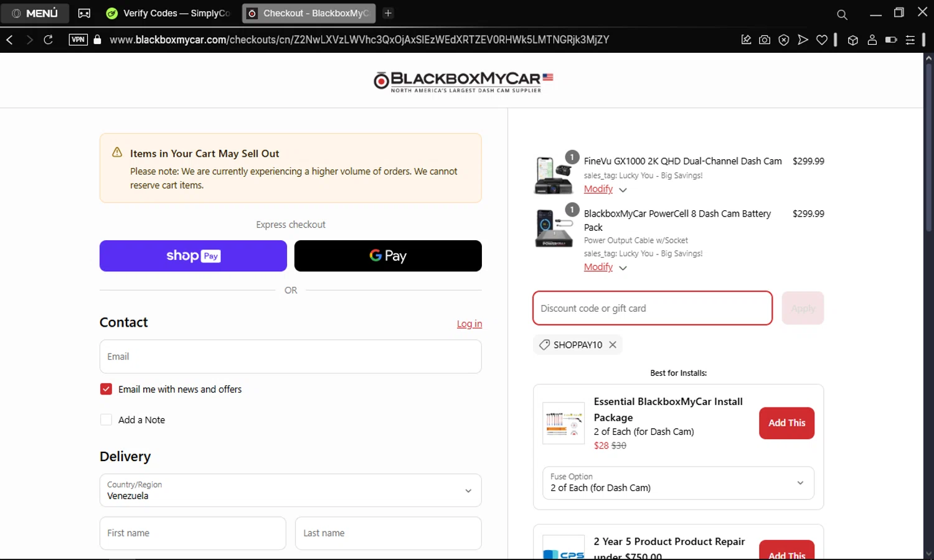
Task: Click the Discount code or gift card field
Action: [x=653, y=308]
